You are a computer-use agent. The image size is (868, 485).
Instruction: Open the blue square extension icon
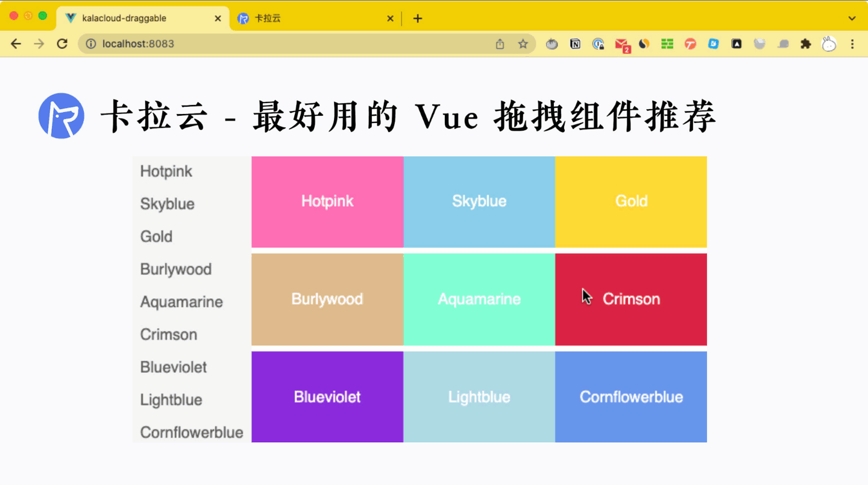(714, 43)
